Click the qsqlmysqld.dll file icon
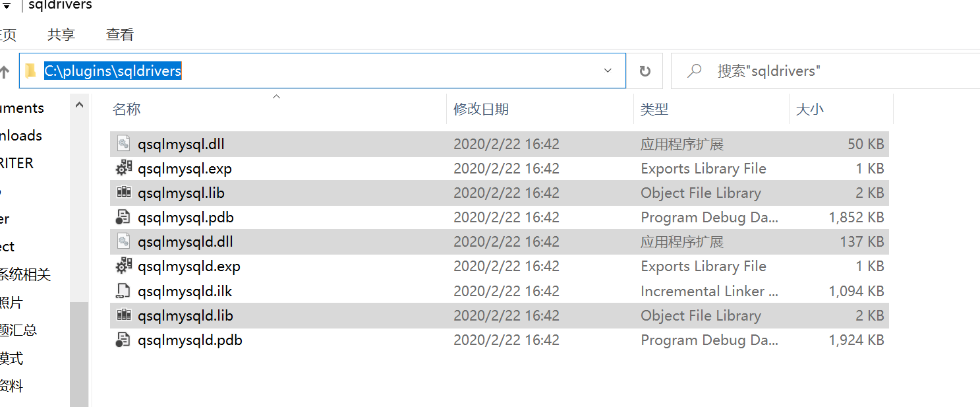 click(x=123, y=241)
